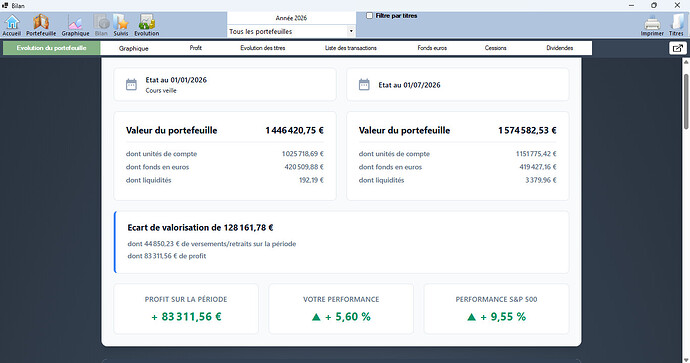This screenshot has height=363, width=690.
Task: Click the value 1 446 420,75 €
Action: (294, 130)
